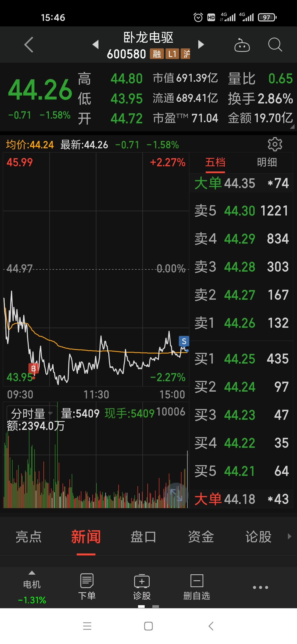Tap the 卖3 44.28 order row
297x644 pixels.
(241, 267)
